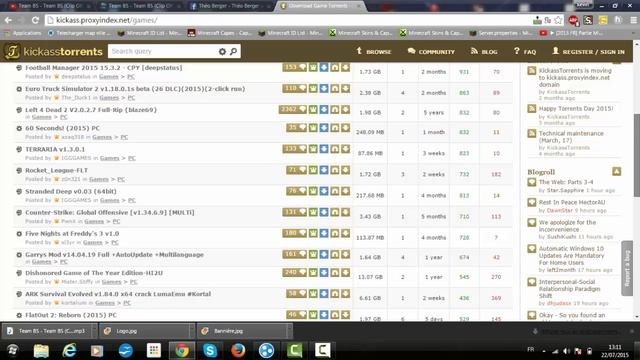Open Logo.jpg in downloads bar
640x360 pixels.
pyautogui.click(x=145, y=331)
